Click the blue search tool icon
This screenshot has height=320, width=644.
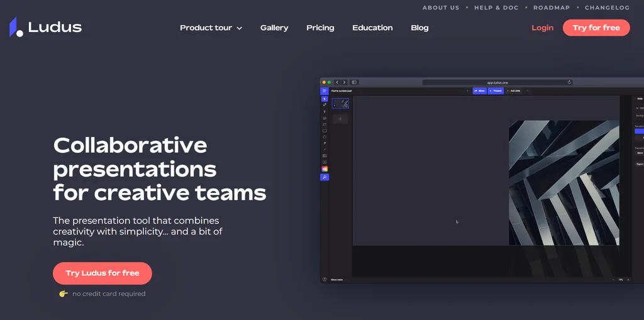click(325, 177)
